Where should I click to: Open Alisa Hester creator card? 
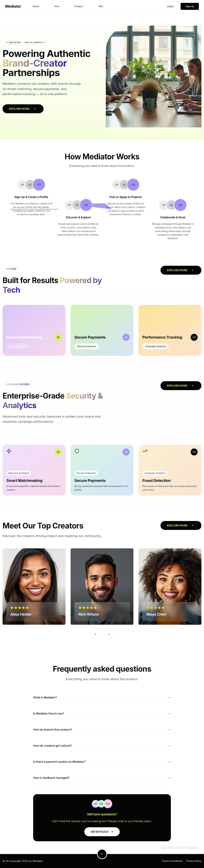34,586
